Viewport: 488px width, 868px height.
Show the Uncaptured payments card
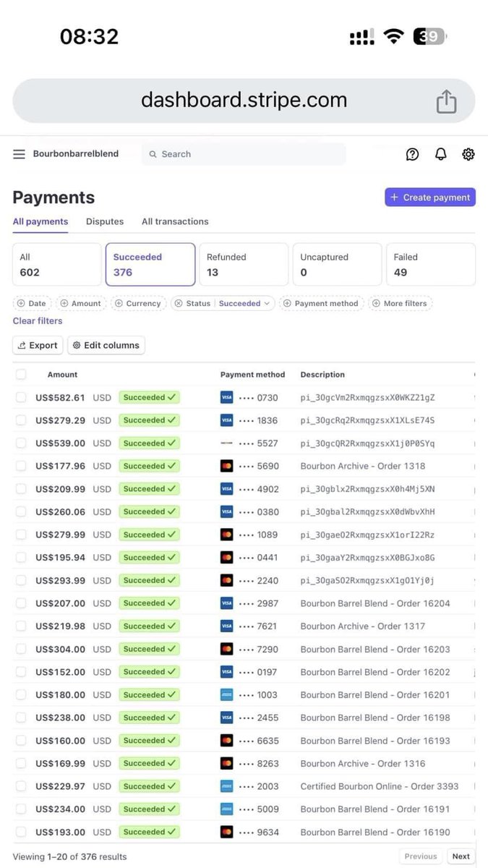(x=338, y=265)
